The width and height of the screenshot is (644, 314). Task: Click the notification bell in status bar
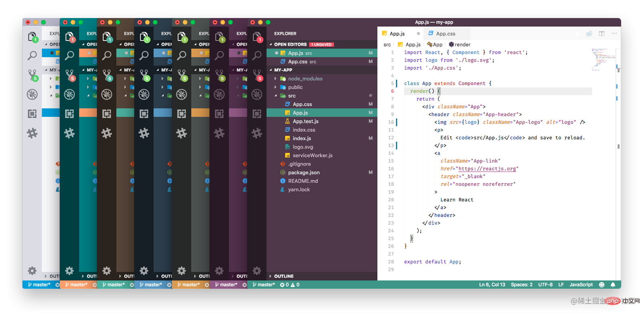(613, 285)
